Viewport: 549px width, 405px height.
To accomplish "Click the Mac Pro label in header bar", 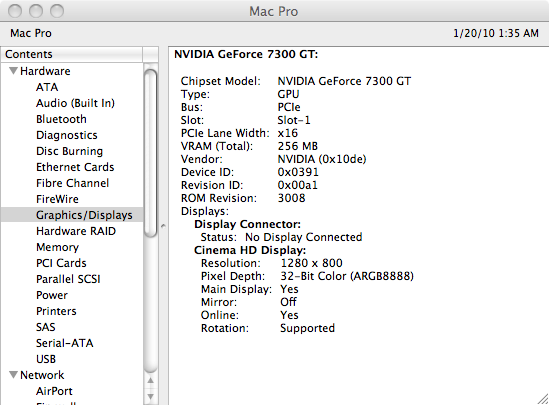I will tap(31, 33).
